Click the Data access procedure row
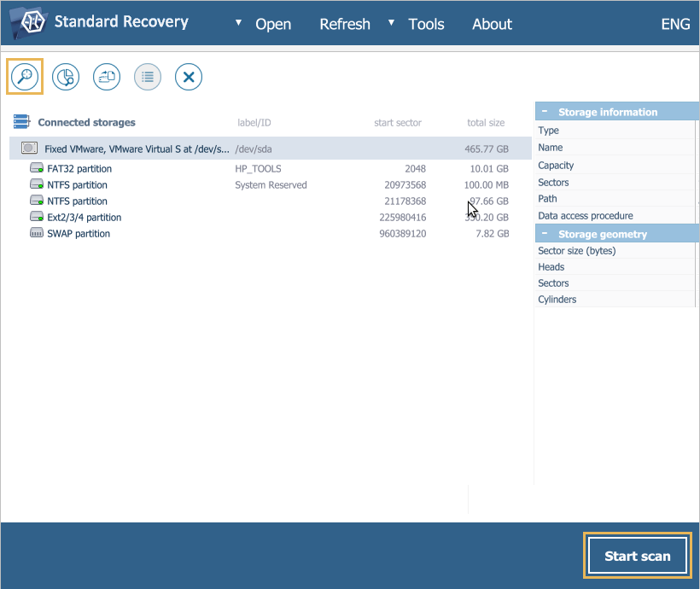 click(615, 215)
